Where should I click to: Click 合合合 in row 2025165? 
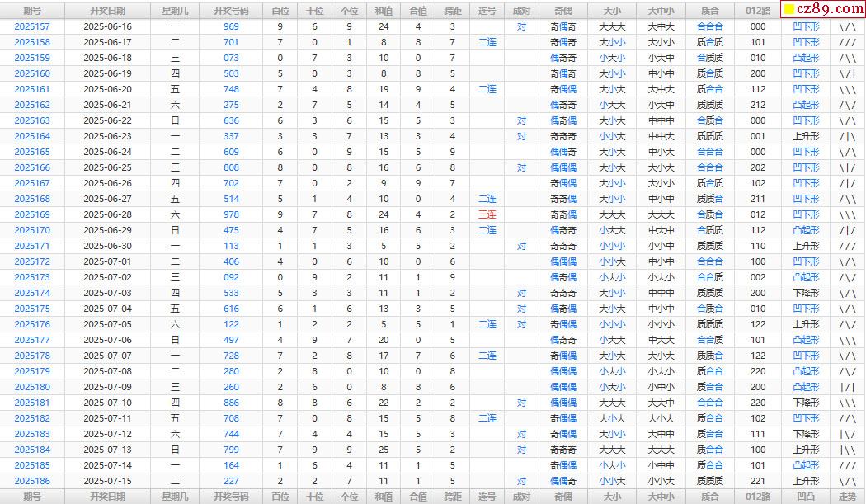point(709,152)
